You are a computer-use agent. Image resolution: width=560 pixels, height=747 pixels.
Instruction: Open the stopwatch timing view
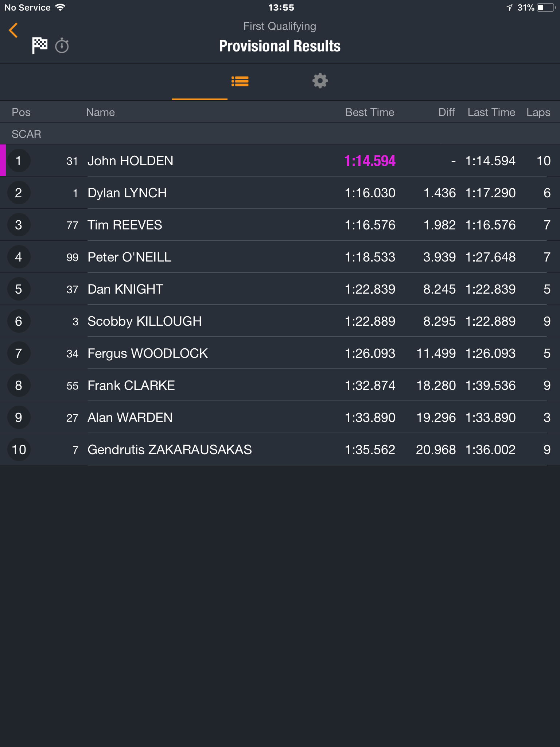point(62,46)
